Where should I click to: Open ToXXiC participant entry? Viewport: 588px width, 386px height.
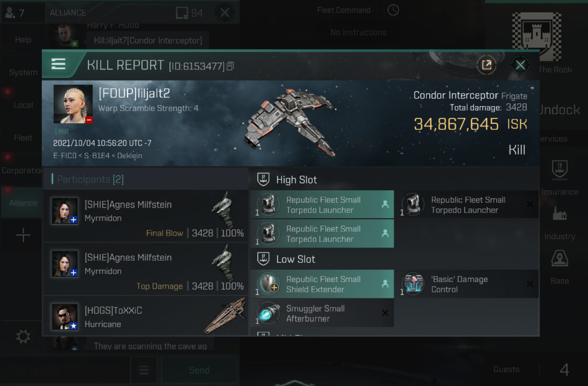coord(146,316)
